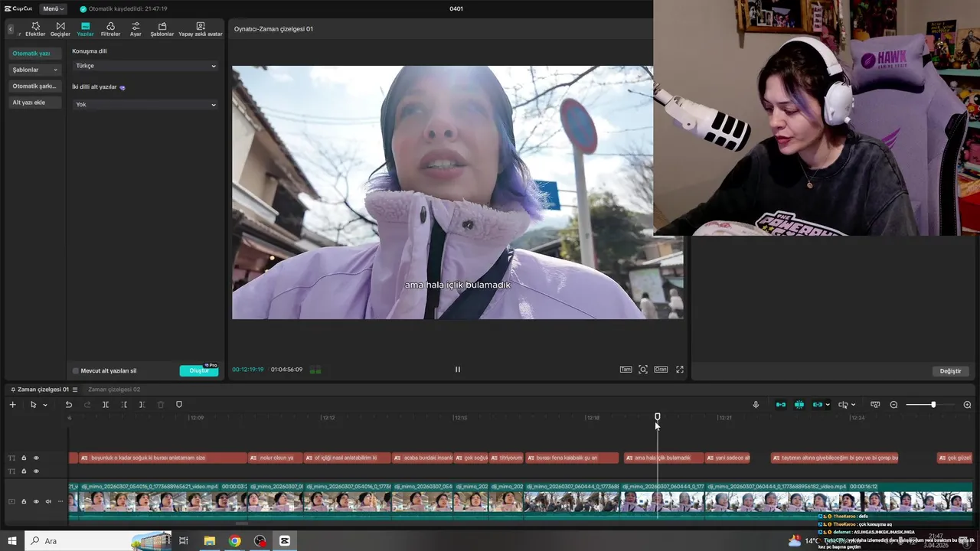Screen dimensions: 980x551
Task: Hide the subtitle text track
Action: 36,458
